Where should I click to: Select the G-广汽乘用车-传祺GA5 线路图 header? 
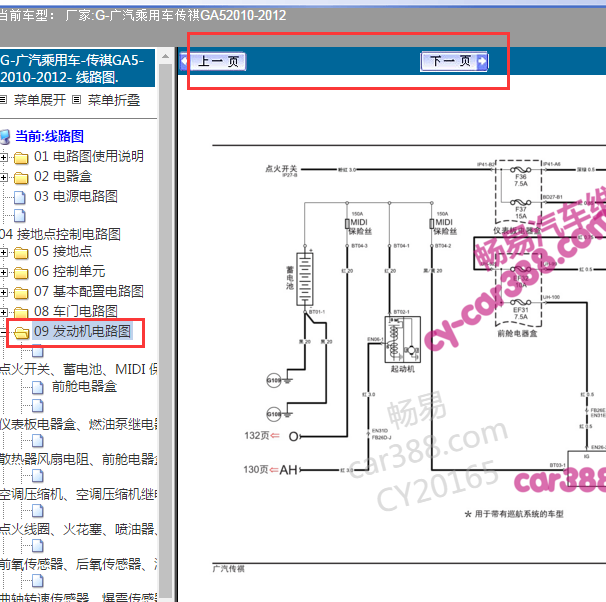tap(77, 68)
